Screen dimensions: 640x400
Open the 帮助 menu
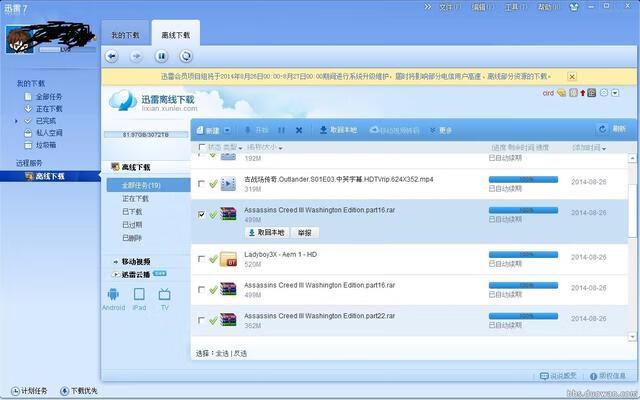pyautogui.click(x=548, y=7)
